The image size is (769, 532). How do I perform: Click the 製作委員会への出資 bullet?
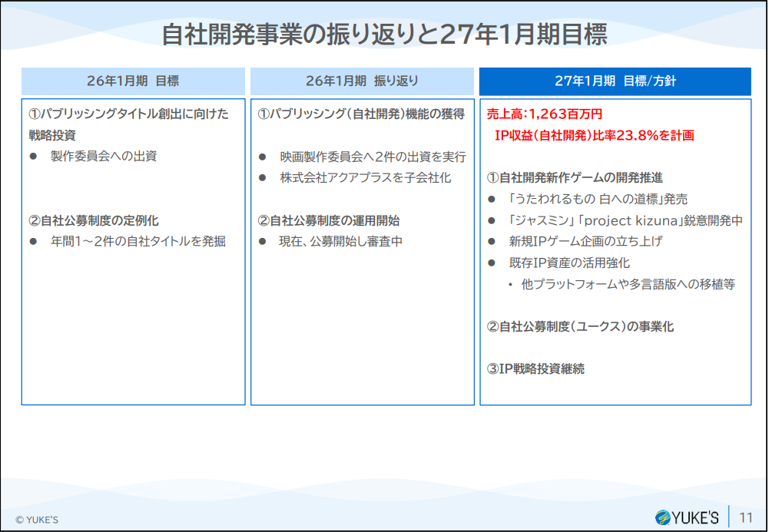[x=104, y=157]
